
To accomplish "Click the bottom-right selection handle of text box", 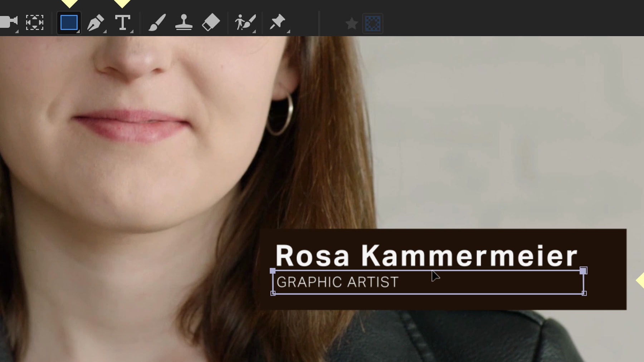I will point(584,293).
